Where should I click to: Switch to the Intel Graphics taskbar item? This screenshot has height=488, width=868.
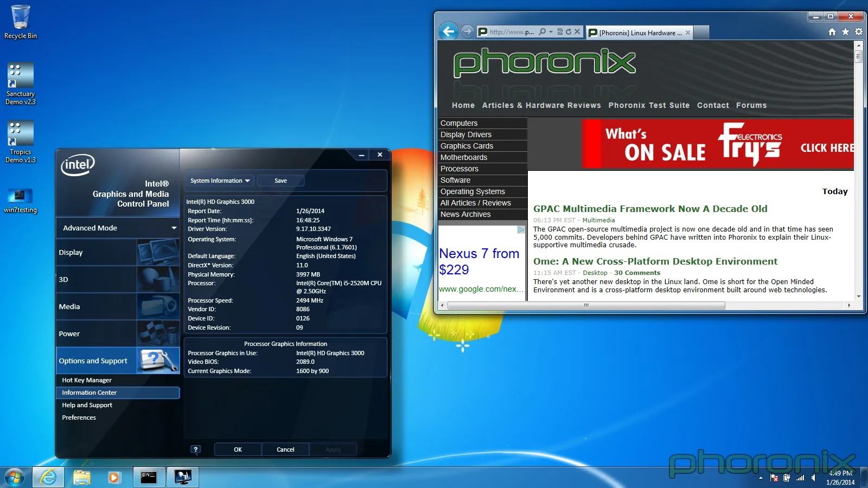183,477
